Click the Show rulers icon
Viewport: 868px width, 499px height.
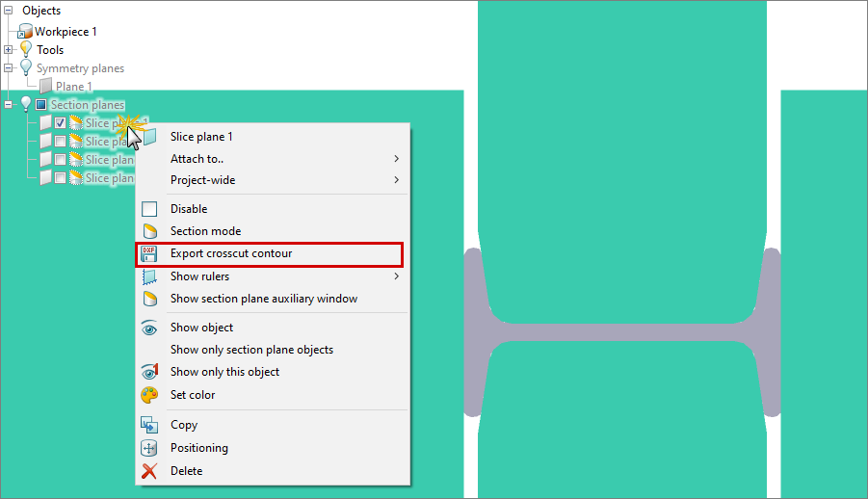click(149, 276)
